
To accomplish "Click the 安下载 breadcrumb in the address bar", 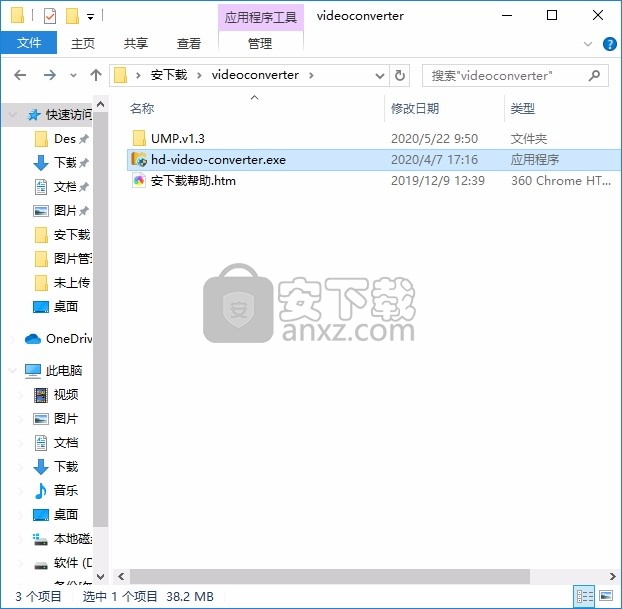I will (x=169, y=75).
